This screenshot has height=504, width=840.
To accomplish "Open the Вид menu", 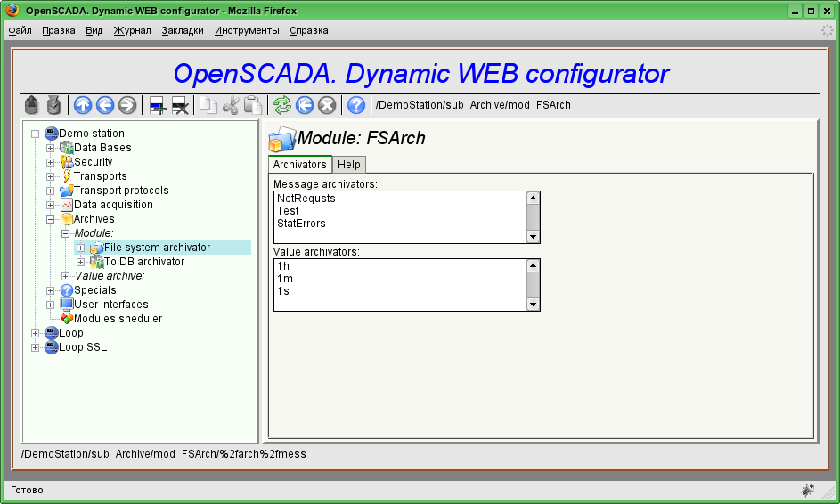I will tap(94, 30).
